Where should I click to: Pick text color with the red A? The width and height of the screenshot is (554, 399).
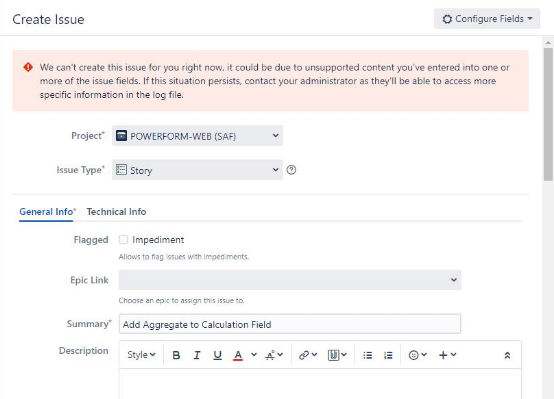[238, 355]
